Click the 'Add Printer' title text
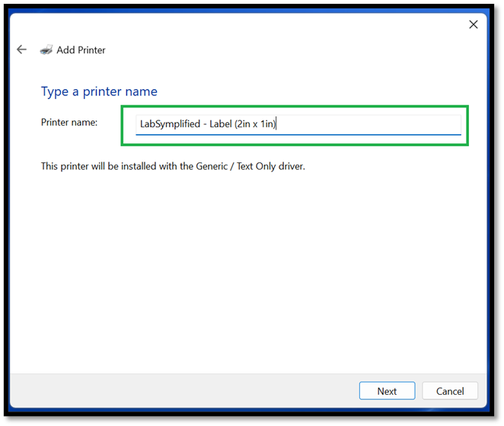Viewport: 504px width, 426px height. click(81, 50)
